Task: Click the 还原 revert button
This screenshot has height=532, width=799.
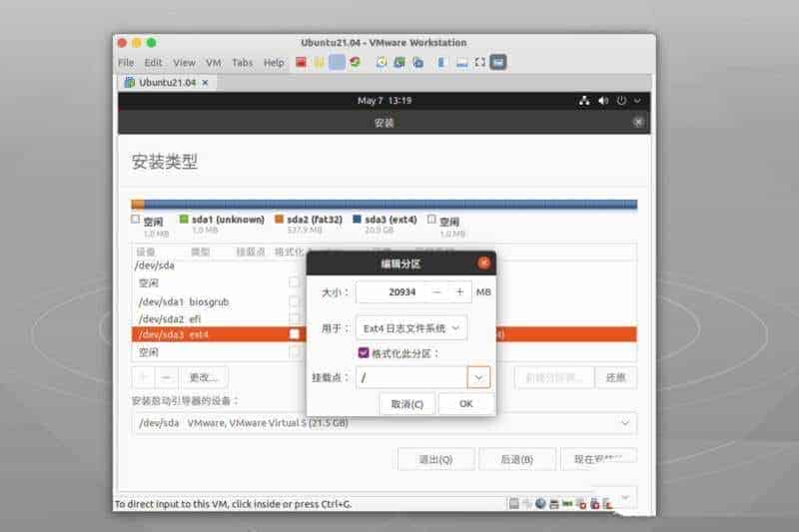Action: pos(615,377)
